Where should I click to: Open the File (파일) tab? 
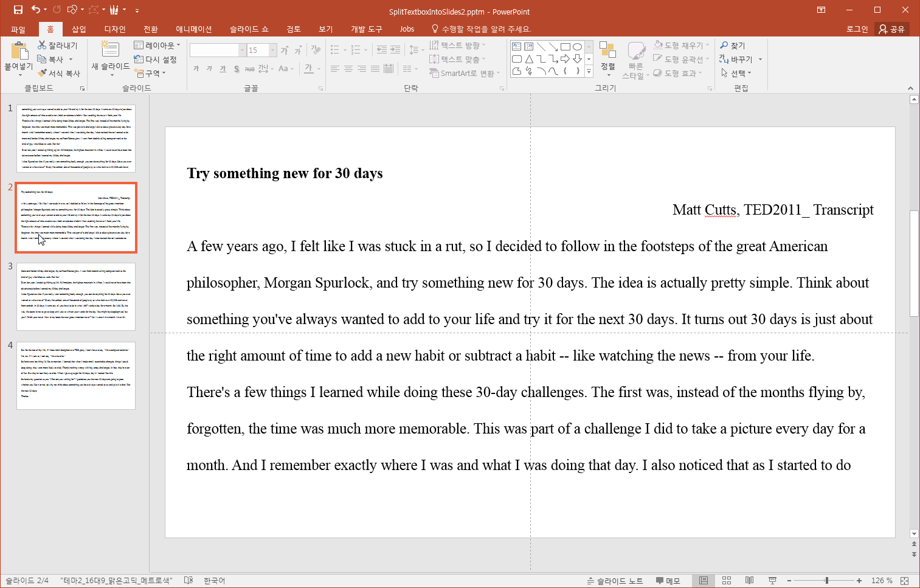click(x=18, y=29)
